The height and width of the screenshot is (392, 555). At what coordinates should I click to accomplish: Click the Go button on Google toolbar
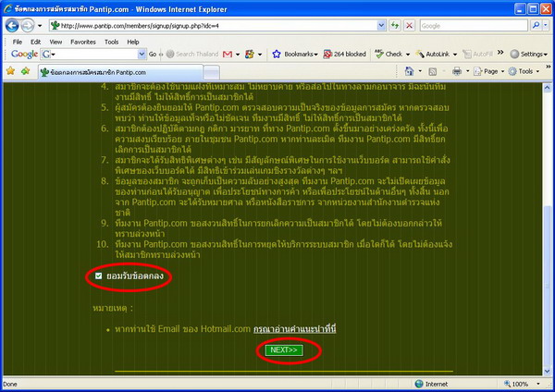[153, 55]
